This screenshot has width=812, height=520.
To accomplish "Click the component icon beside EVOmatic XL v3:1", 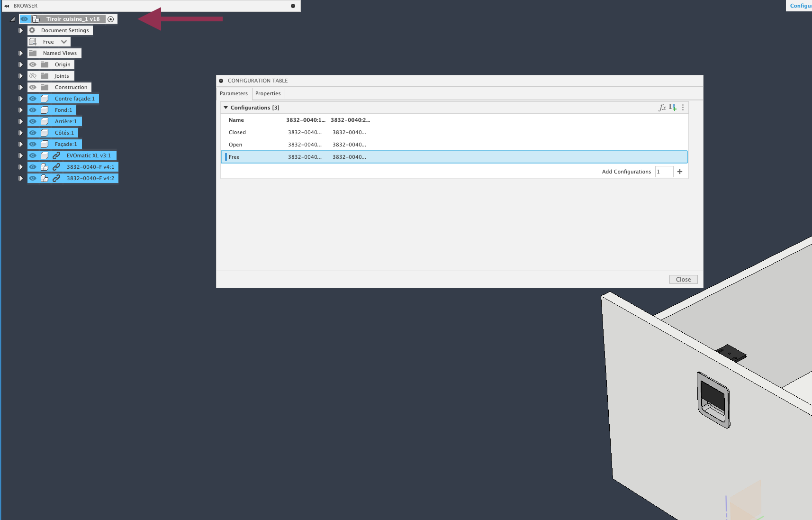I will pyautogui.click(x=44, y=155).
